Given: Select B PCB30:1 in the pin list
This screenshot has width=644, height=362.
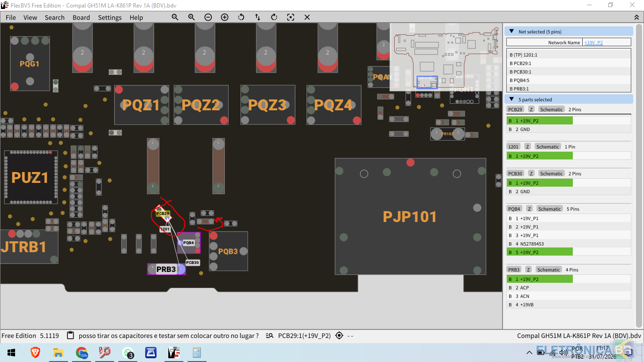Looking at the screenshot, I should (569, 72).
